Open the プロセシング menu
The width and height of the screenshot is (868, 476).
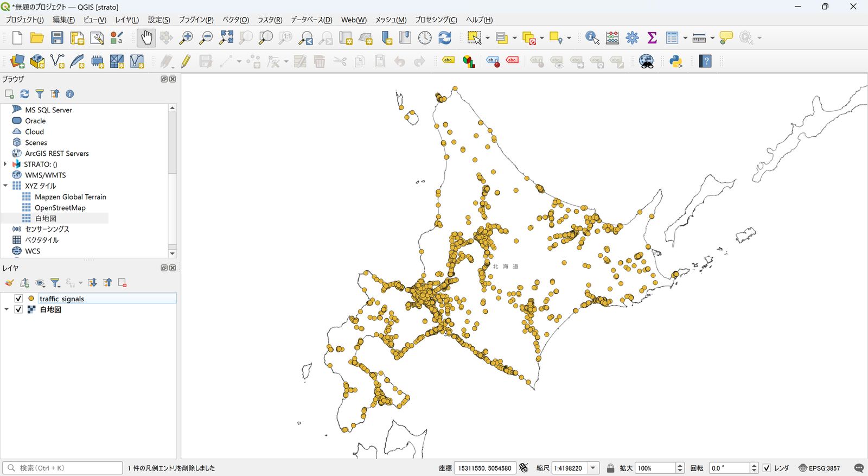(x=436, y=20)
